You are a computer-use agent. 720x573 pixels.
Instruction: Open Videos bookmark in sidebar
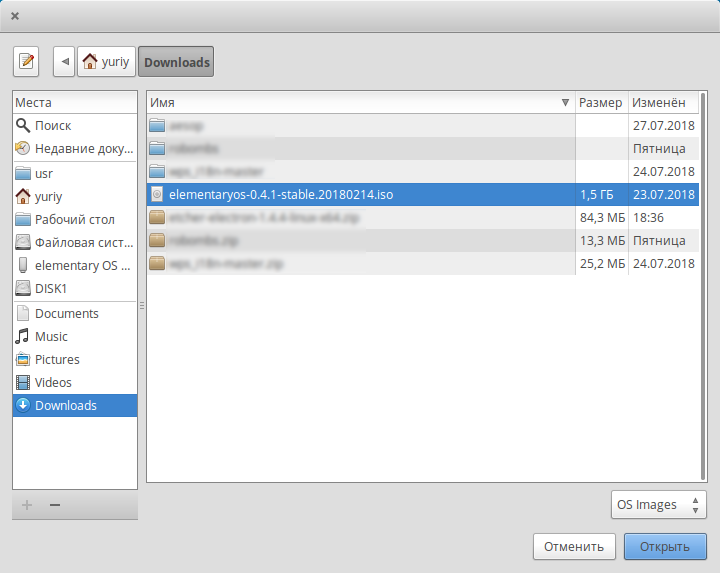(75, 382)
